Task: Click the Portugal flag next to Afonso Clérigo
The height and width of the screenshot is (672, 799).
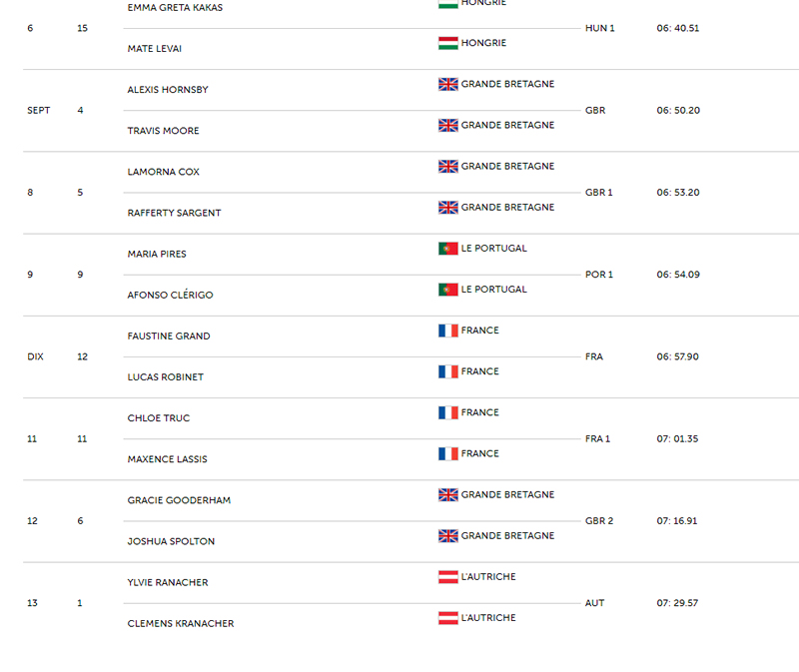Action: tap(447, 290)
